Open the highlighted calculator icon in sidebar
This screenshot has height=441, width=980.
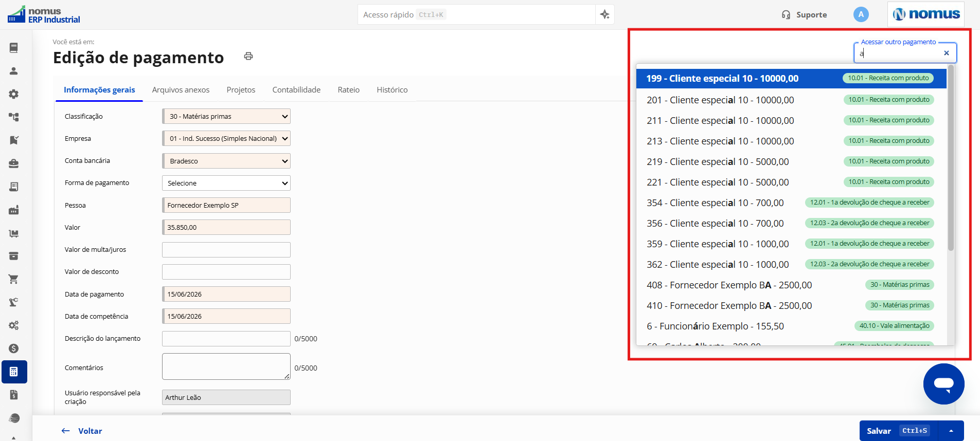click(14, 372)
